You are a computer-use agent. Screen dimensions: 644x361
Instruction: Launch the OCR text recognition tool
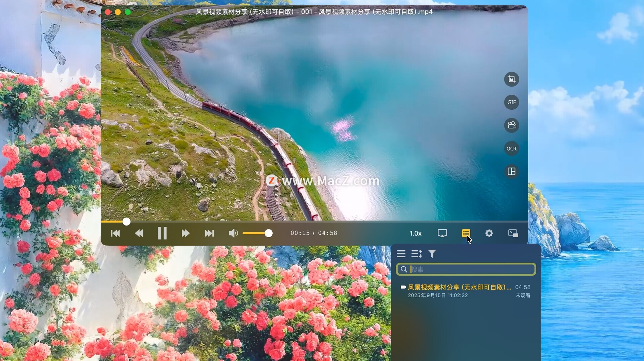click(511, 149)
